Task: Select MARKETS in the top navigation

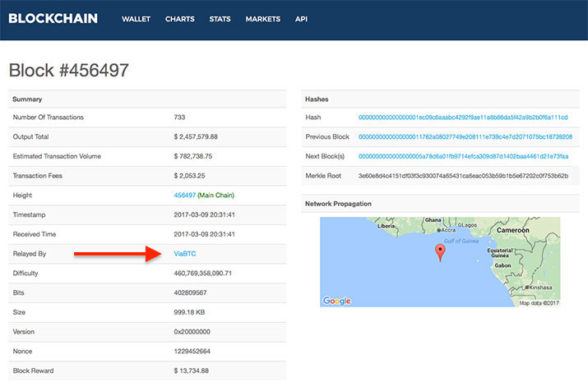Action: [x=263, y=19]
